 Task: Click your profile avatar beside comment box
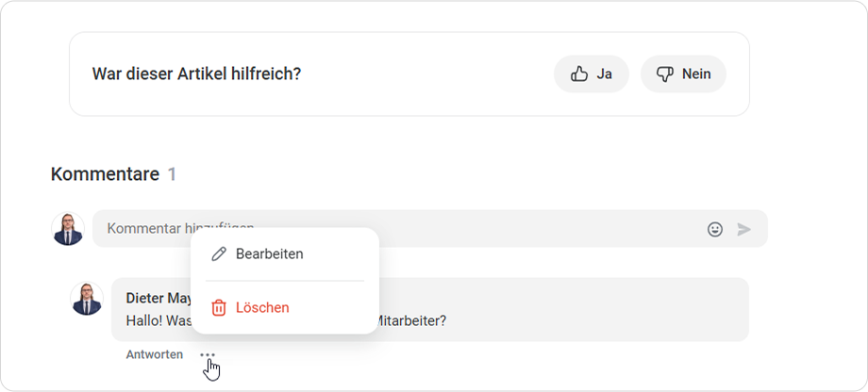(68, 229)
